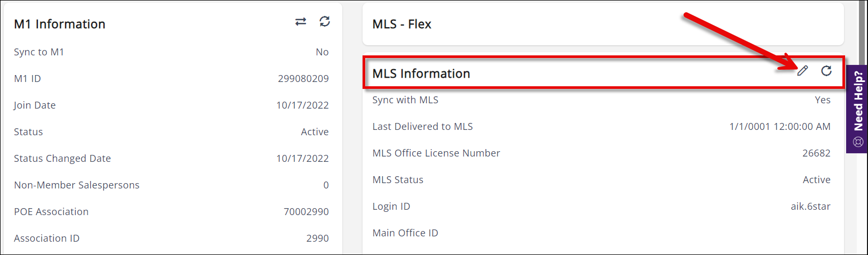Select the M1 ID value 299080209
868x255 pixels.
(x=303, y=79)
